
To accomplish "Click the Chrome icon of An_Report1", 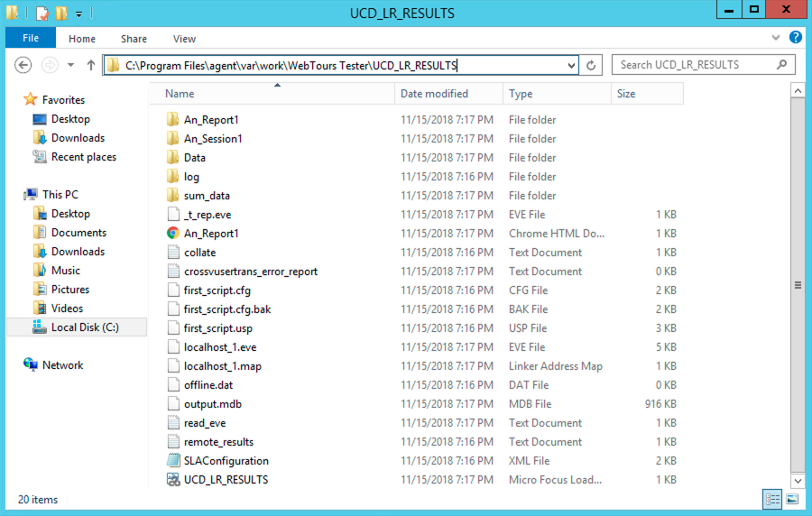I will coord(173,233).
